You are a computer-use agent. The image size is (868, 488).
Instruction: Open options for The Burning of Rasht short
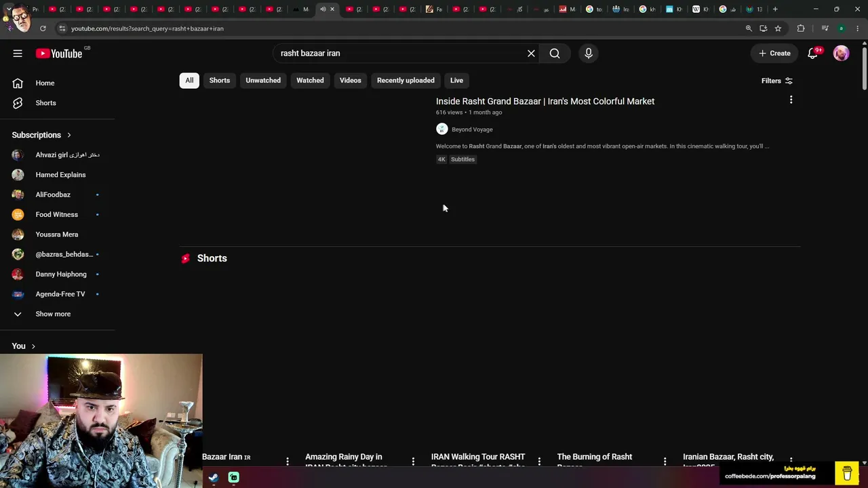[x=665, y=462]
